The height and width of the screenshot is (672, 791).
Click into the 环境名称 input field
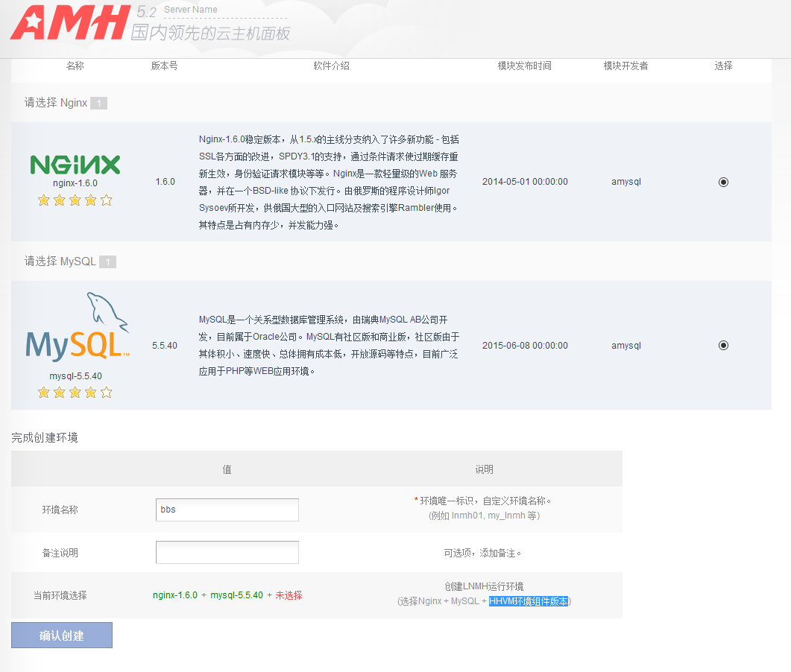click(227, 510)
